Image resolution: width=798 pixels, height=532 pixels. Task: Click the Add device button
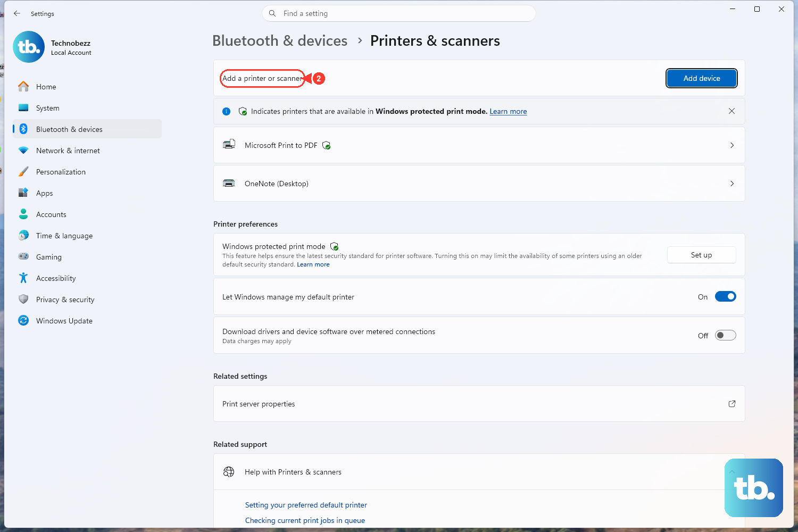[x=702, y=78]
